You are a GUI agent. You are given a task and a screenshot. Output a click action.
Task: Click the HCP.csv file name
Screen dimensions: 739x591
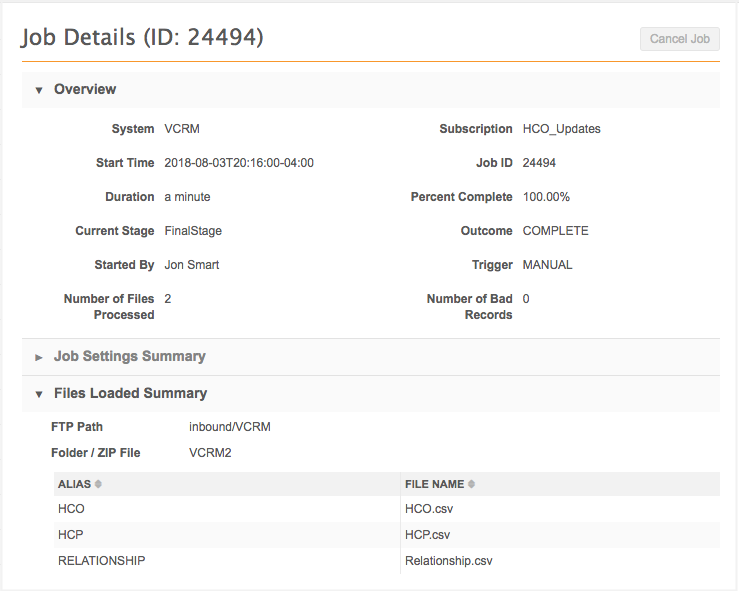(x=428, y=535)
